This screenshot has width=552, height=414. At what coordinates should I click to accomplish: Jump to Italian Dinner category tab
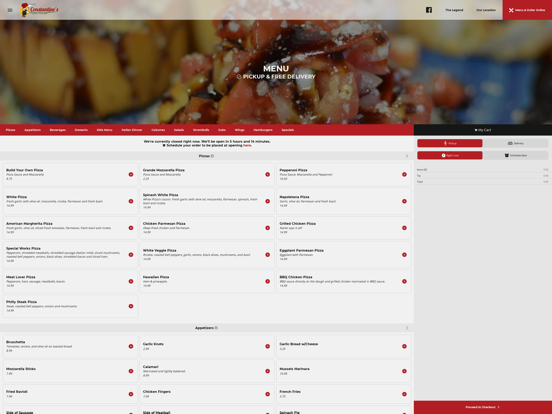(132, 130)
